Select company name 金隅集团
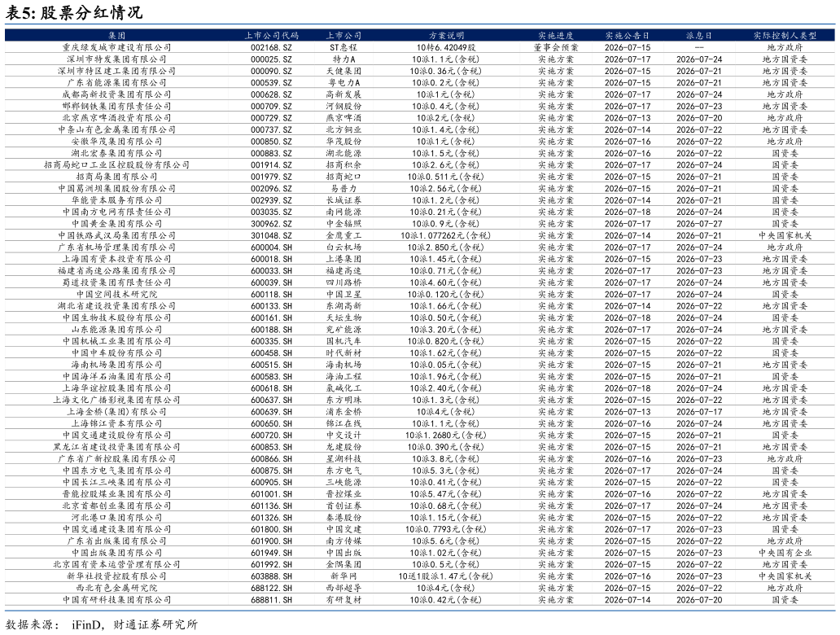840x635 pixels. (x=344, y=564)
